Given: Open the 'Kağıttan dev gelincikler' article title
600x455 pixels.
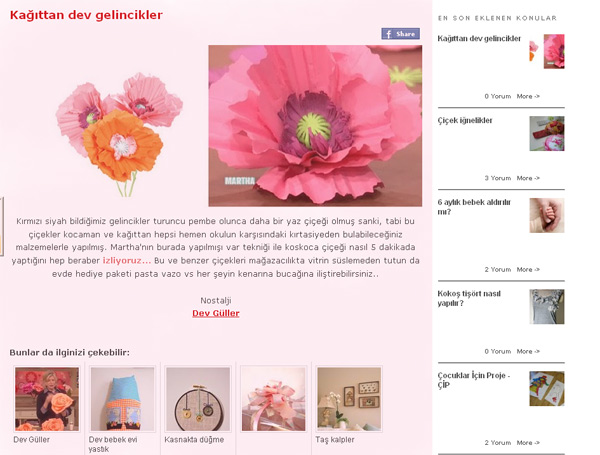Looking at the screenshot, I should pos(86,15).
